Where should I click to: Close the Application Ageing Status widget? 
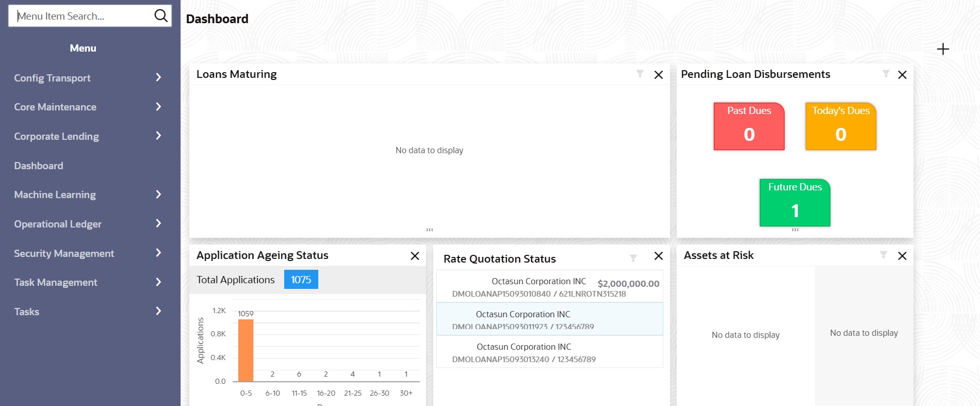pyautogui.click(x=415, y=256)
